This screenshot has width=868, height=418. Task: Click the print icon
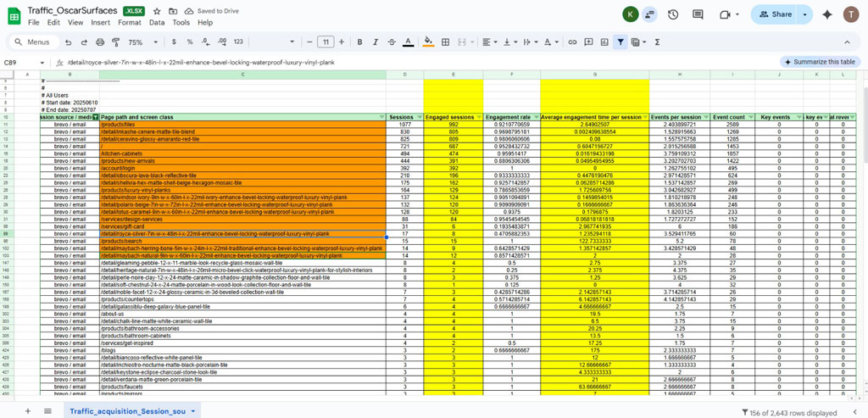click(x=100, y=42)
